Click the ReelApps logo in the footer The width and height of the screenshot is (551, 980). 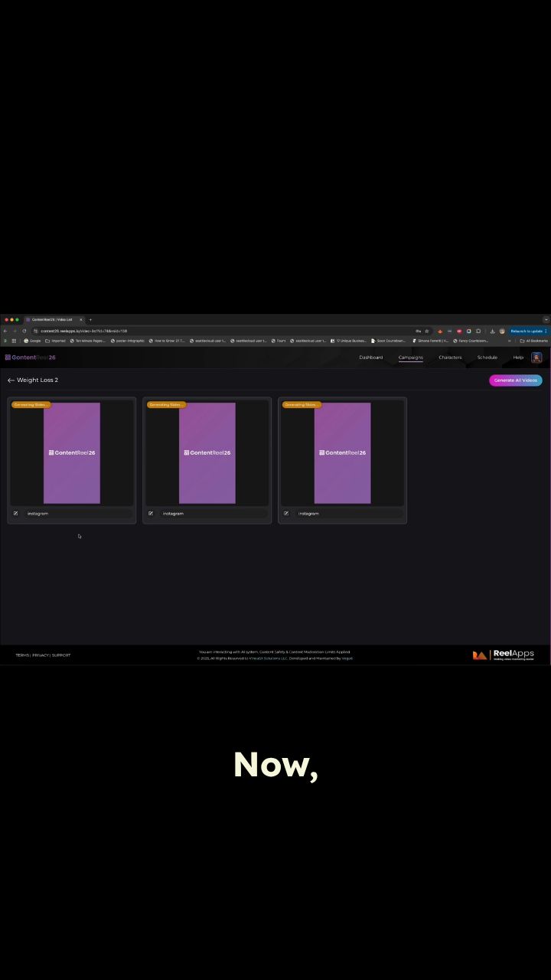(504, 655)
